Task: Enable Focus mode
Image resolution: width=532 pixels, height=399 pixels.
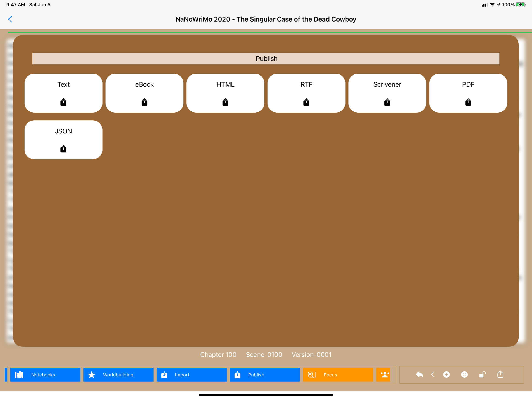Action: click(x=338, y=374)
